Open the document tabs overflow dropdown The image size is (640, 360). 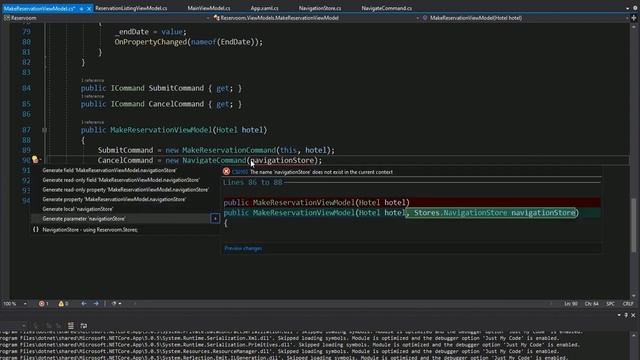[x=627, y=8]
